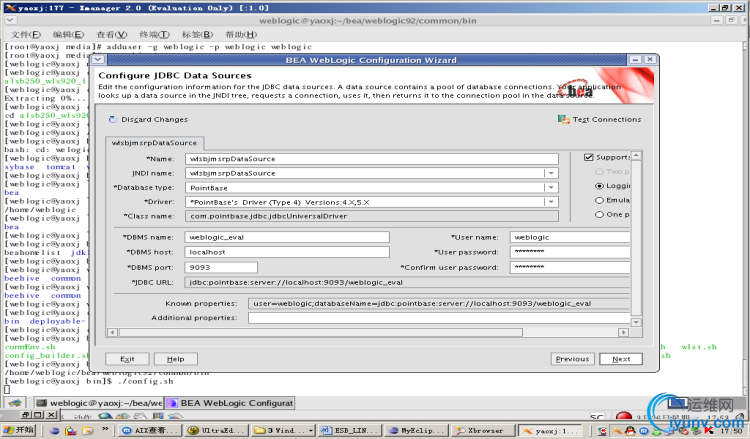Open the 编辑(E) menu in terminal

tap(68, 34)
